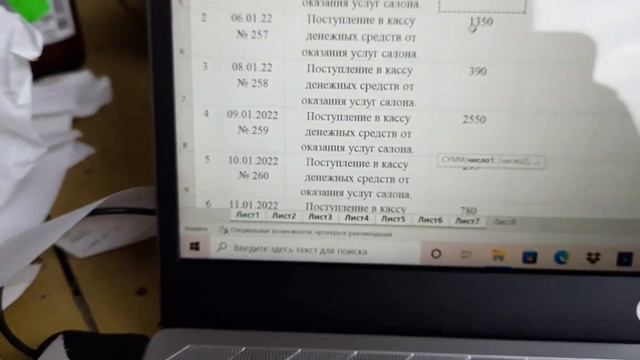
Task: Switch to sheet tab Лист4
Action: pyautogui.click(x=356, y=218)
